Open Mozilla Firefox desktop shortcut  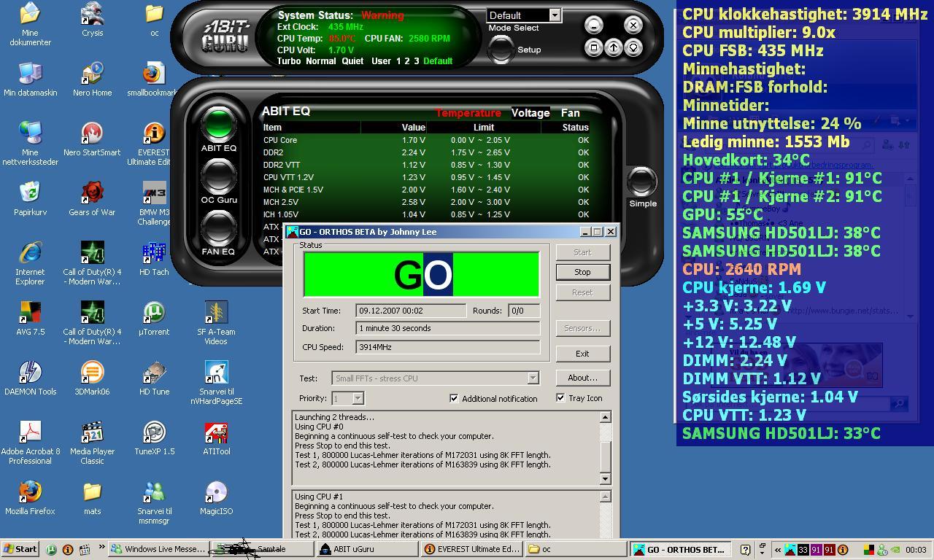point(30,498)
